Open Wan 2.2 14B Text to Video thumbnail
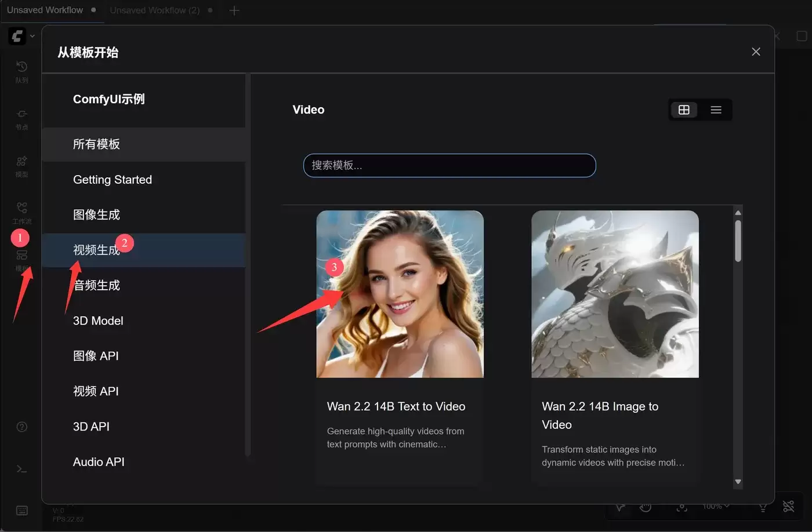 point(400,294)
